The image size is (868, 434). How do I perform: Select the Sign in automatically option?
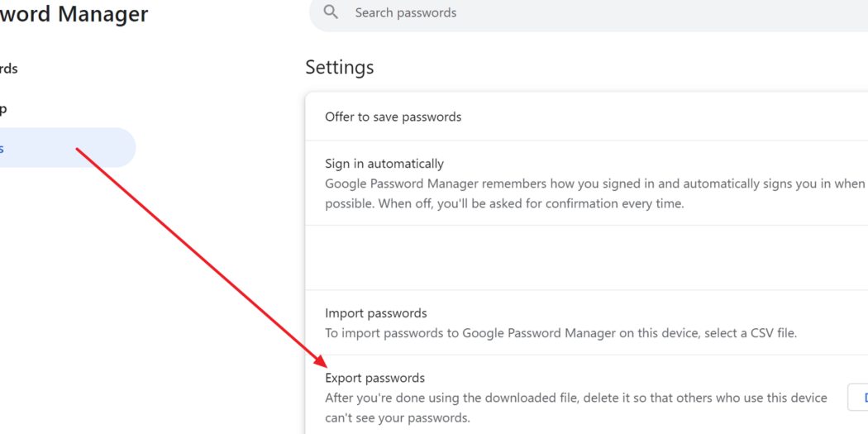tap(384, 164)
